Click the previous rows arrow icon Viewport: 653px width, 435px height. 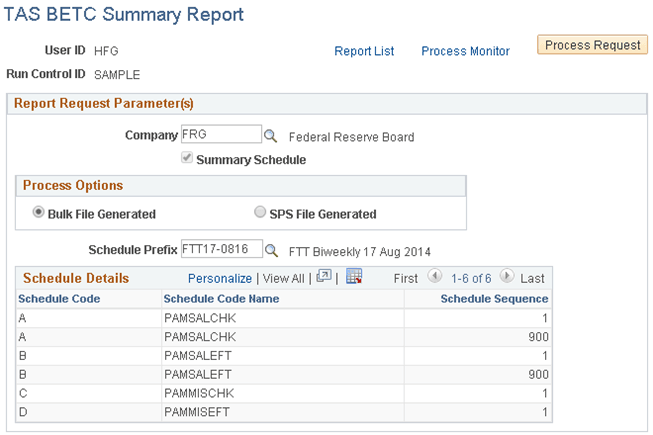tap(434, 277)
